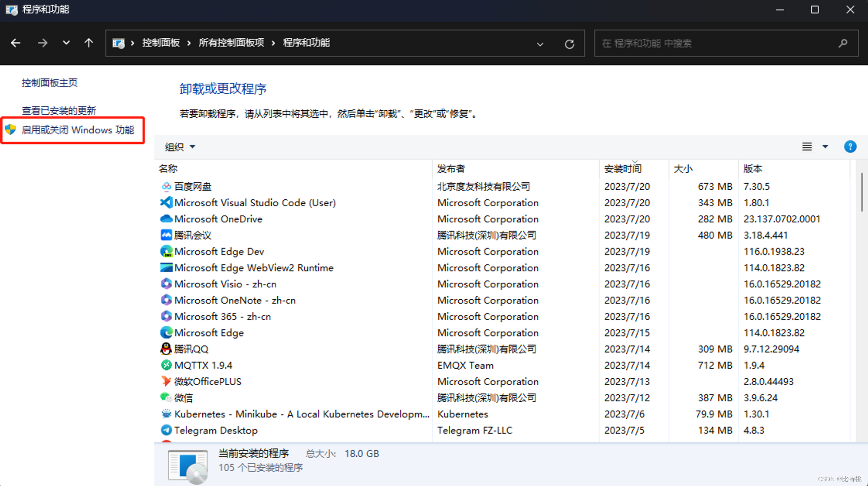868x486 pixels.
Task: Click the Microsoft OneDrive cloud icon
Action: click(166, 219)
